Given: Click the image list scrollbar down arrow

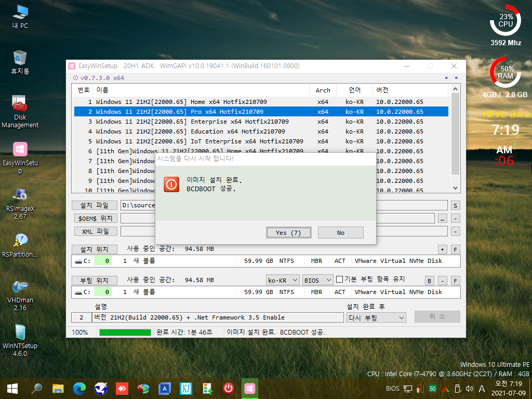Looking at the screenshot, I should [455, 188].
